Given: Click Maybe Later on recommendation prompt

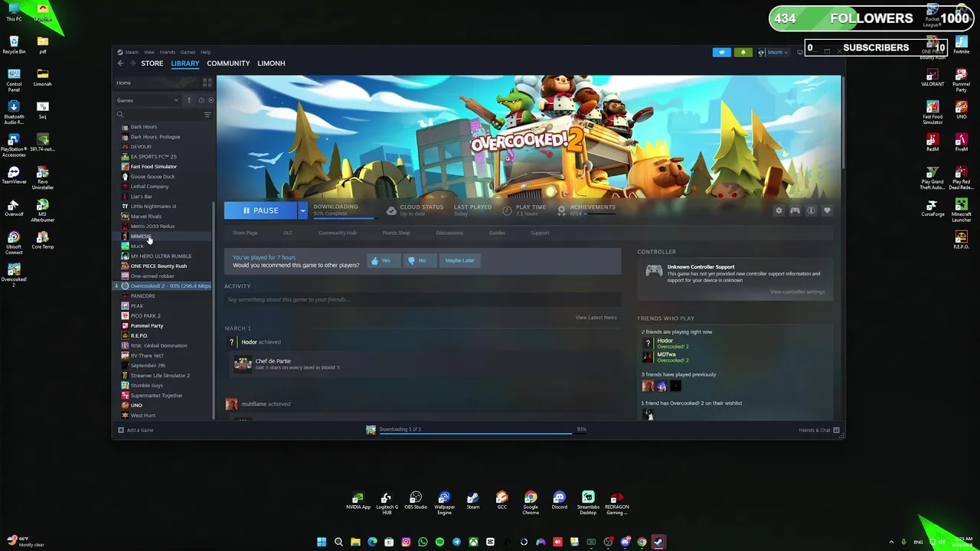Looking at the screenshot, I should pyautogui.click(x=459, y=260).
